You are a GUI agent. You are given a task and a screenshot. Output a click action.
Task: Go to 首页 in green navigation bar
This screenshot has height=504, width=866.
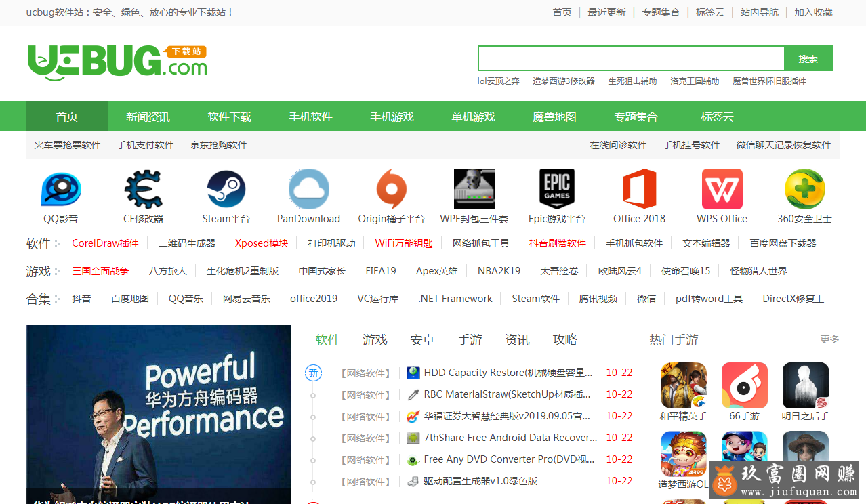[67, 117]
